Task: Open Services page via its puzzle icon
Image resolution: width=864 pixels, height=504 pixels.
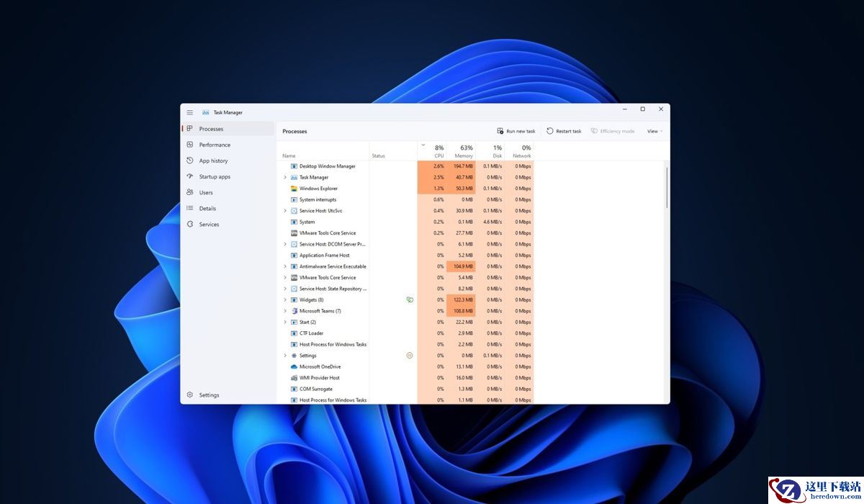Action: [190, 224]
